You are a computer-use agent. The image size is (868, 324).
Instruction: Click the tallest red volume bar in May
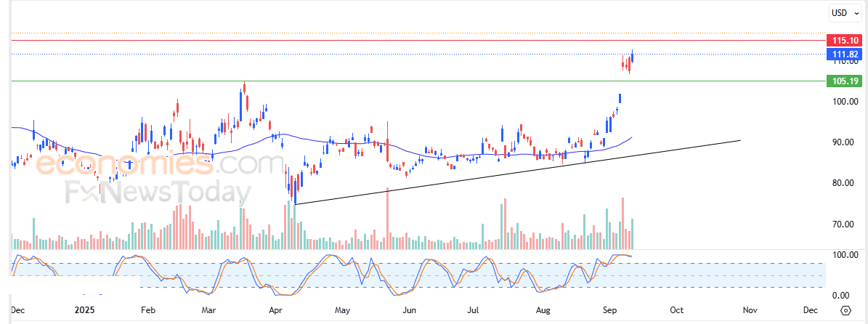click(387, 218)
